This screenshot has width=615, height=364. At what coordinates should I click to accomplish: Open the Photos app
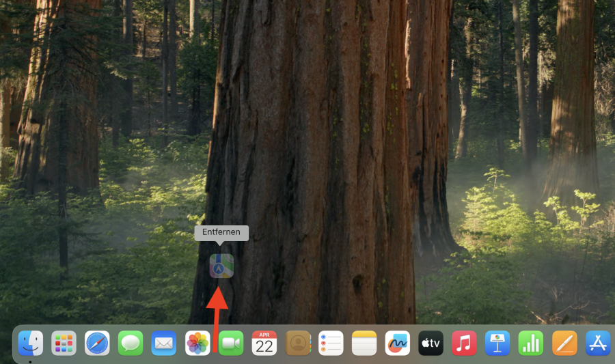[197, 343]
